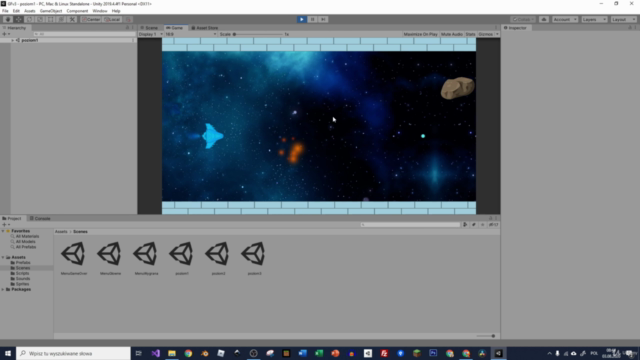Screen dimensions: 640x360
Task: Open the File menu
Action: (x=5, y=11)
